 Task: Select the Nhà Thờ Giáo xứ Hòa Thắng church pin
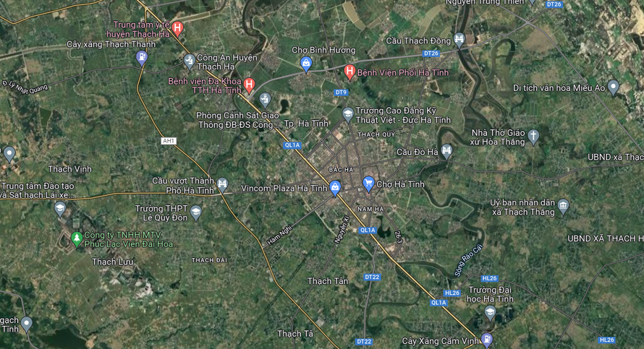point(533,137)
